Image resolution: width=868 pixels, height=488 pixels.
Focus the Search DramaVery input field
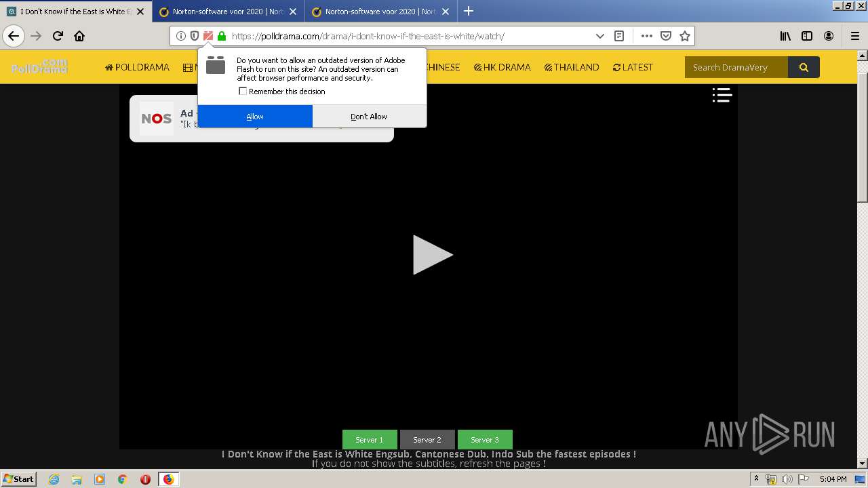pyautogui.click(x=736, y=67)
